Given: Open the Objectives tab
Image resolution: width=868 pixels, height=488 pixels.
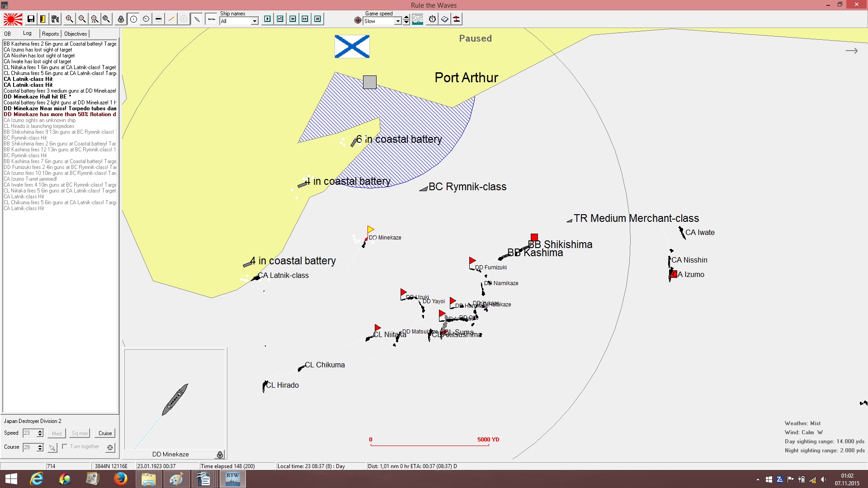Looking at the screenshot, I should pyautogui.click(x=75, y=34).
